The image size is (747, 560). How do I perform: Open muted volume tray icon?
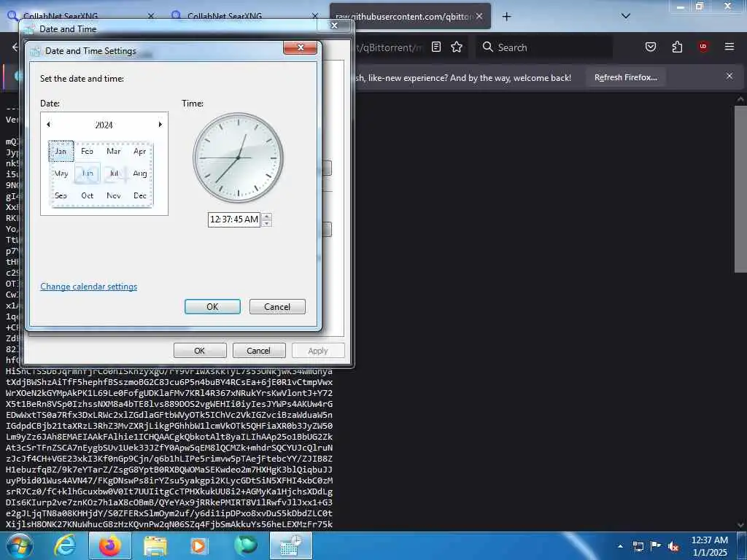673,546
